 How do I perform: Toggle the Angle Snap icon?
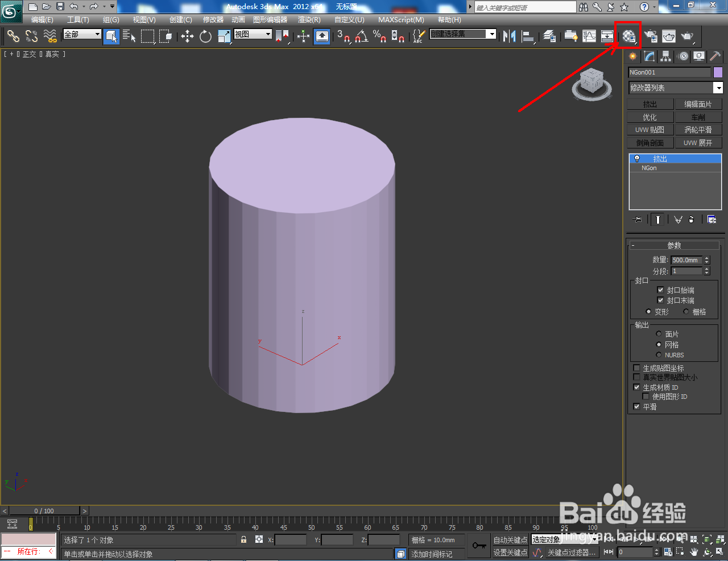pos(361,36)
